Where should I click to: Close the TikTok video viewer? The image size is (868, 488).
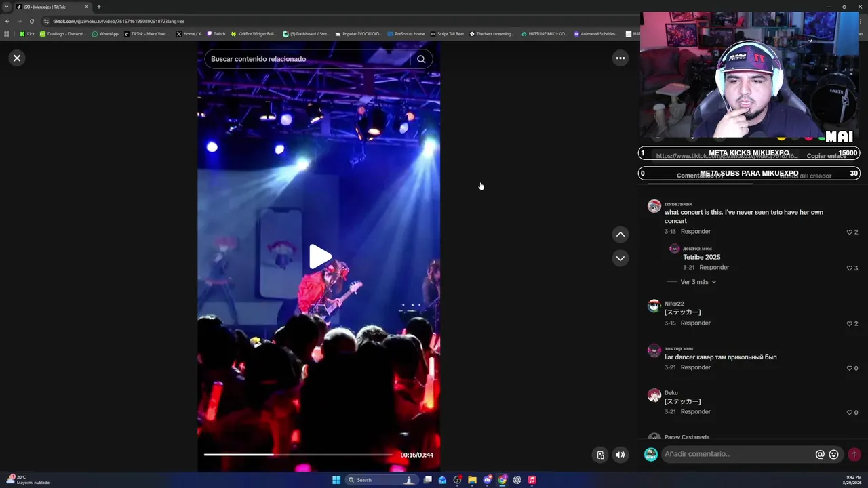pyautogui.click(x=17, y=58)
